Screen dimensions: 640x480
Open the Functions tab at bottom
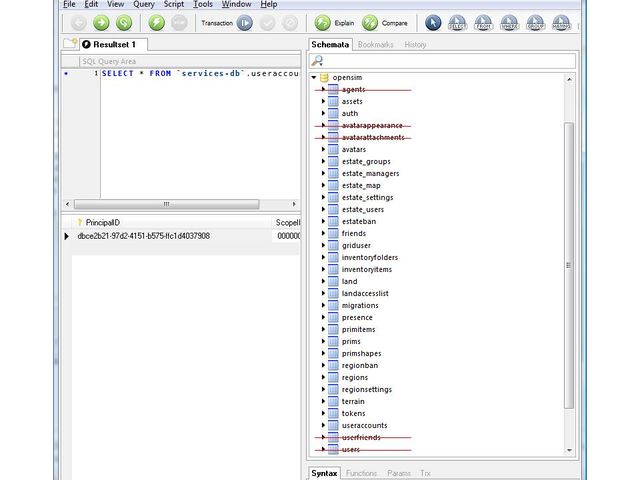point(361,473)
